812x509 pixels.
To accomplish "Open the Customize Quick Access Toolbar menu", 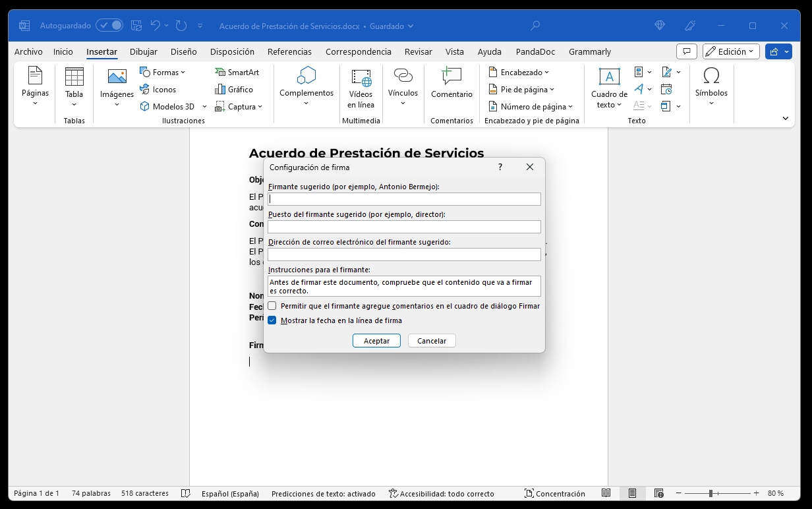I will [x=198, y=26].
